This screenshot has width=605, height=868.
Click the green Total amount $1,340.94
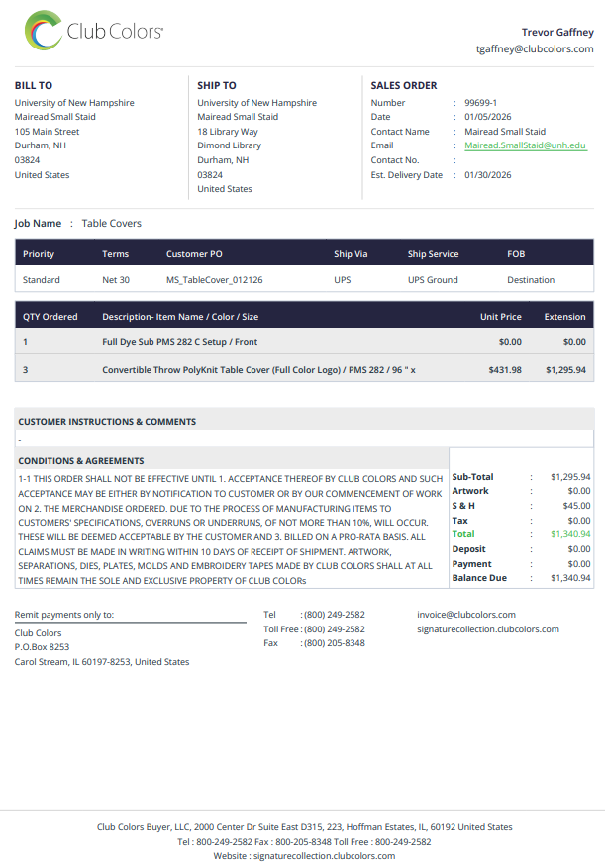coord(570,534)
